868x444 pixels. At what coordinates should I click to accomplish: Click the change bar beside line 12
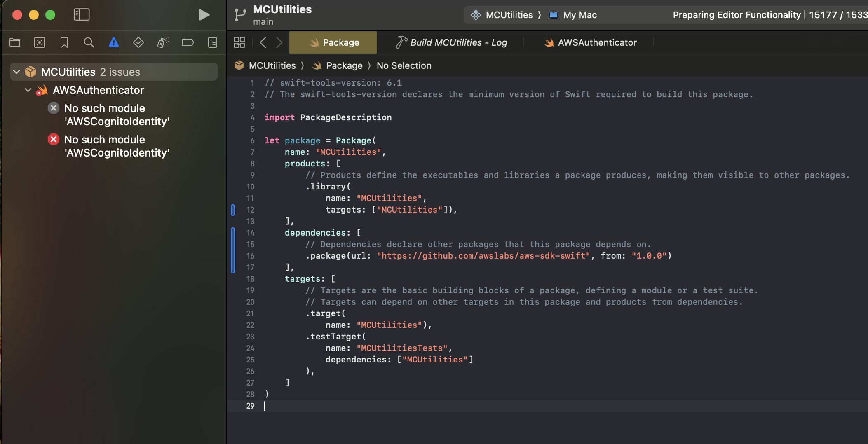[x=233, y=210]
